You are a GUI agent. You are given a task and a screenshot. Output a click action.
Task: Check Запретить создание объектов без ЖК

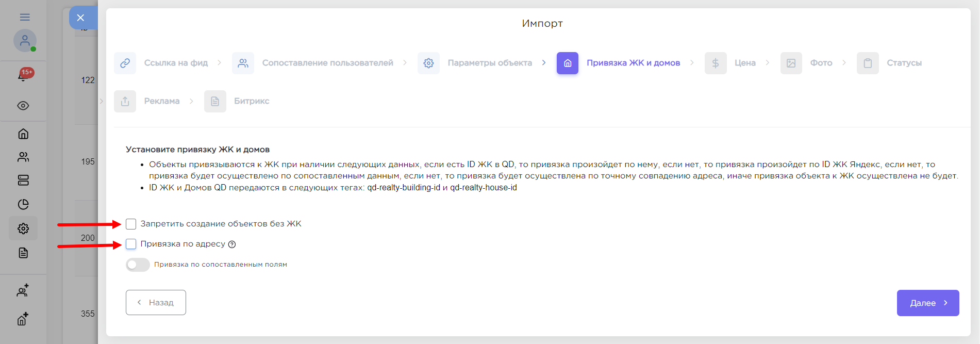pos(131,224)
